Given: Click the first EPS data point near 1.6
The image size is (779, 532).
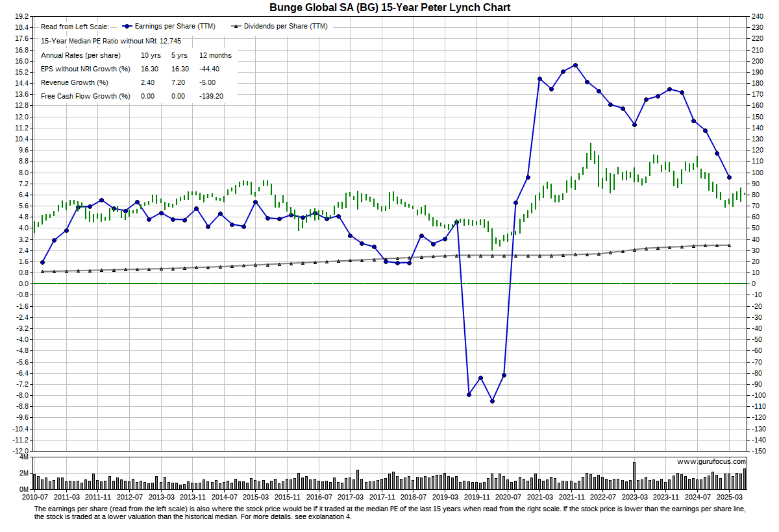Looking at the screenshot, I should [x=42, y=262].
